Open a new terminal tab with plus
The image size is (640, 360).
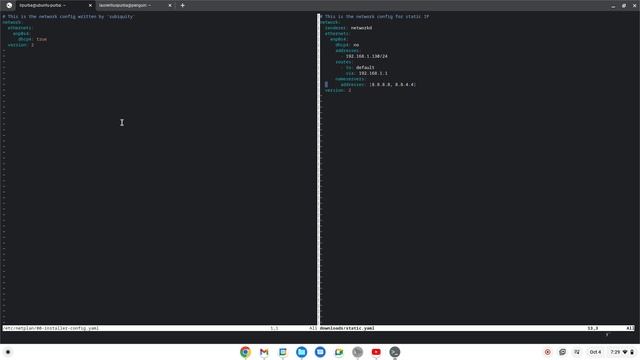pyautogui.click(x=182, y=5)
